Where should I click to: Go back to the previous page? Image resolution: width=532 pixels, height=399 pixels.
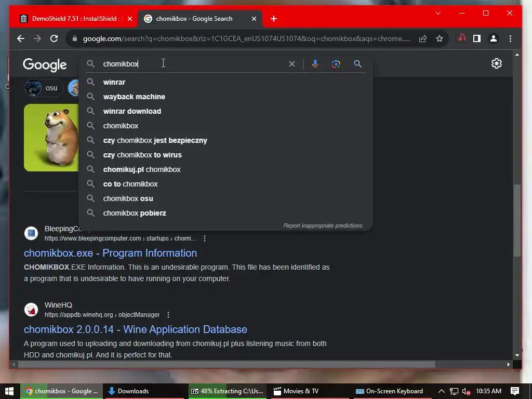(21, 38)
